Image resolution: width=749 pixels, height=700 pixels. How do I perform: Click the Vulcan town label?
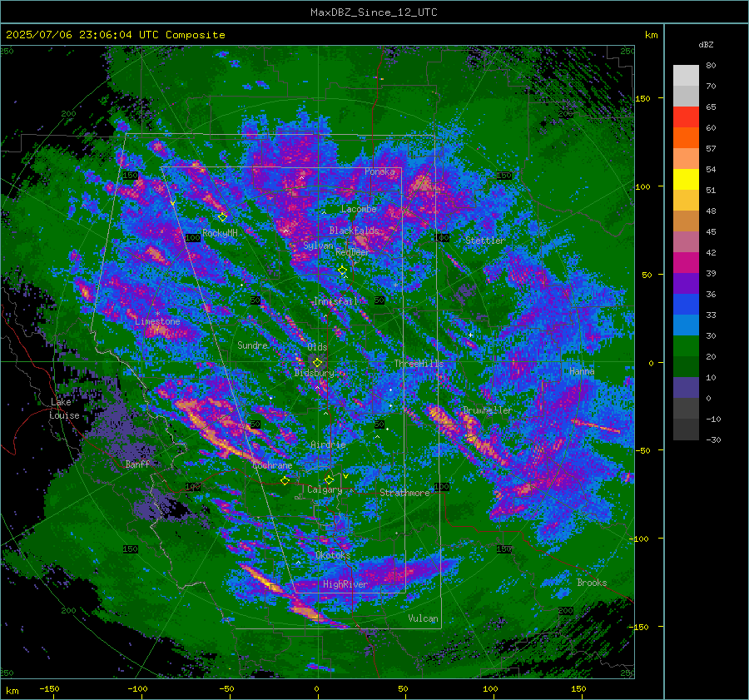point(424,618)
